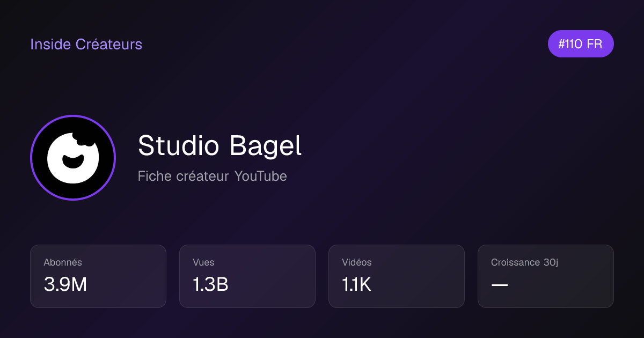Click the Studio Bagel avatar logo
Screen dimensions: 644x338
(73, 158)
